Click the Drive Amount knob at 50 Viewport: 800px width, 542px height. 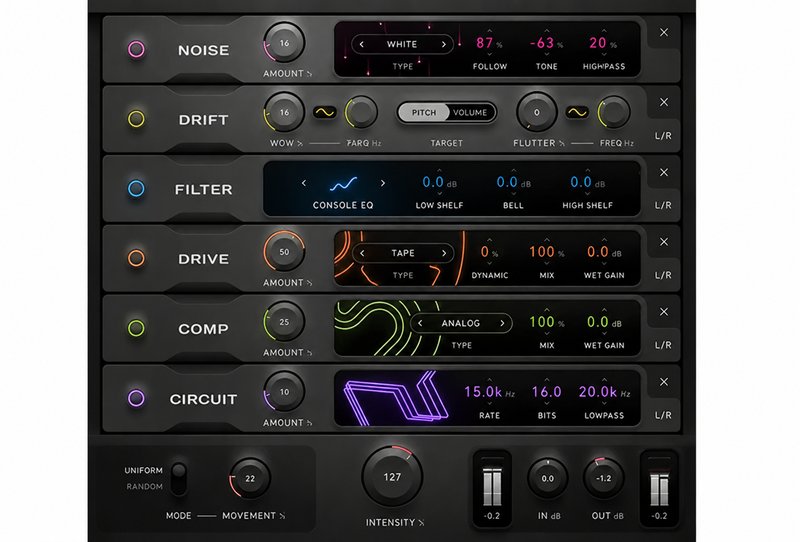click(284, 252)
